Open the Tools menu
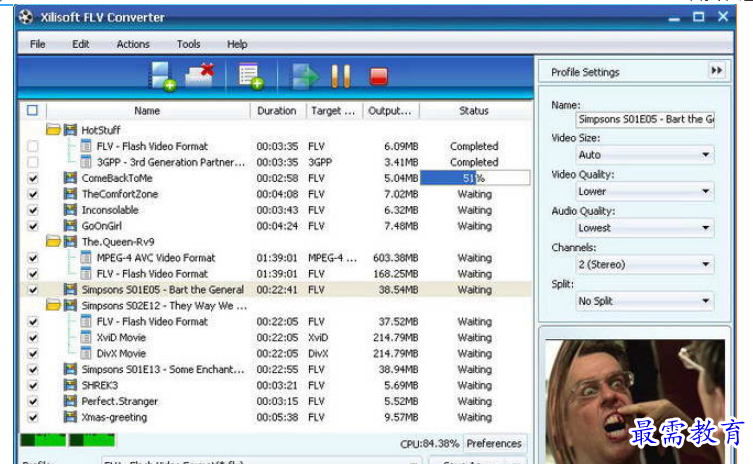 [188, 44]
